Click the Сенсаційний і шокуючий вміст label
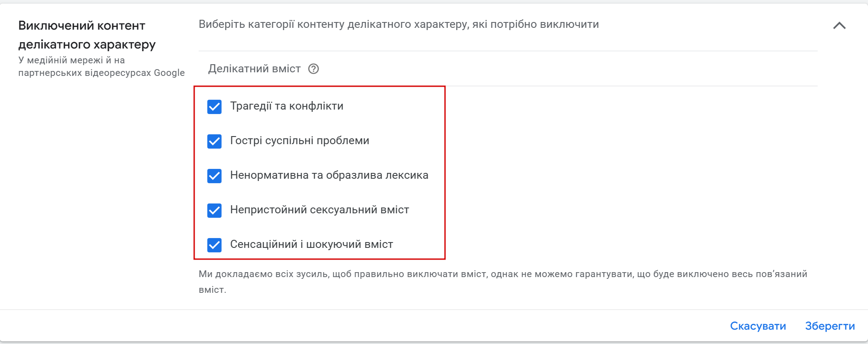 point(311,244)
